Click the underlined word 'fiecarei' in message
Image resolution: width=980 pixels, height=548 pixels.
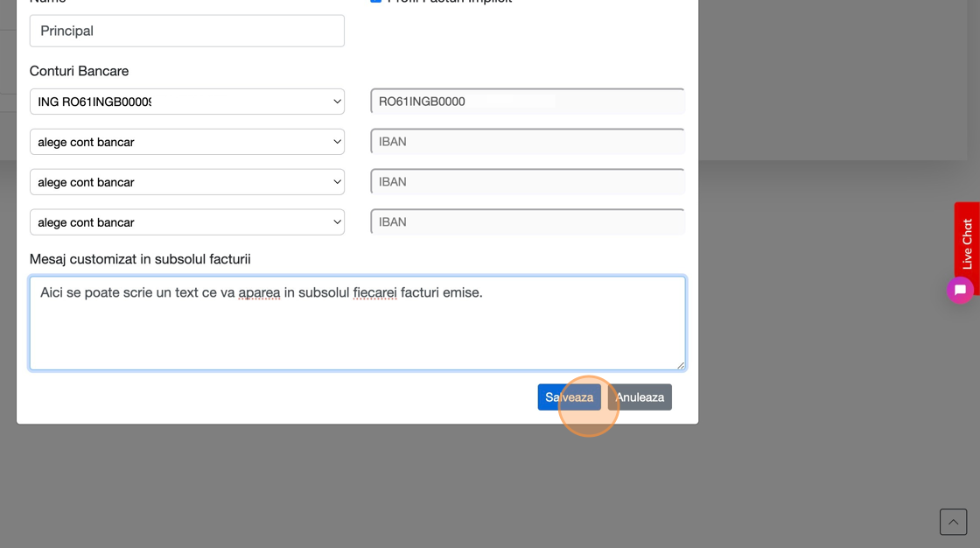(374, 292)
